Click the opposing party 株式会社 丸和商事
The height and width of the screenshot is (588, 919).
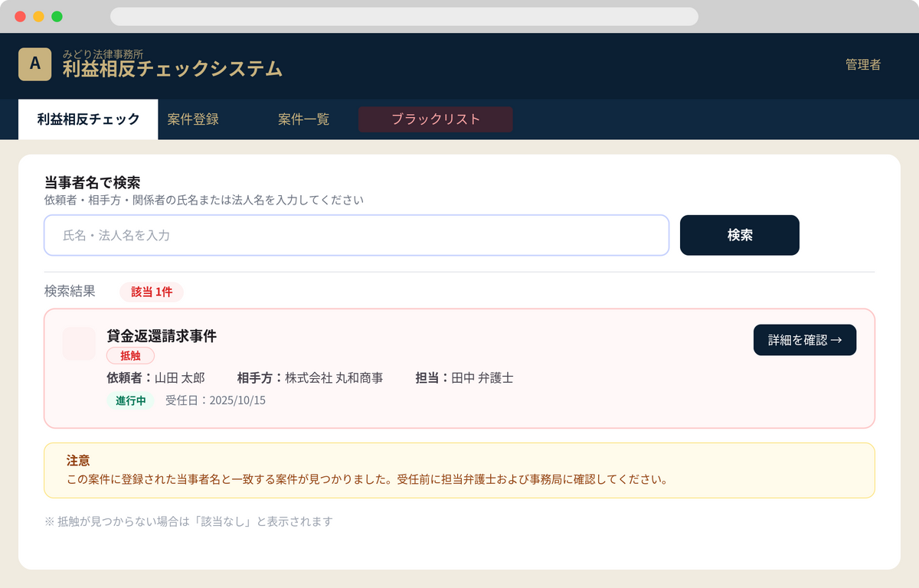click(334, 377)
